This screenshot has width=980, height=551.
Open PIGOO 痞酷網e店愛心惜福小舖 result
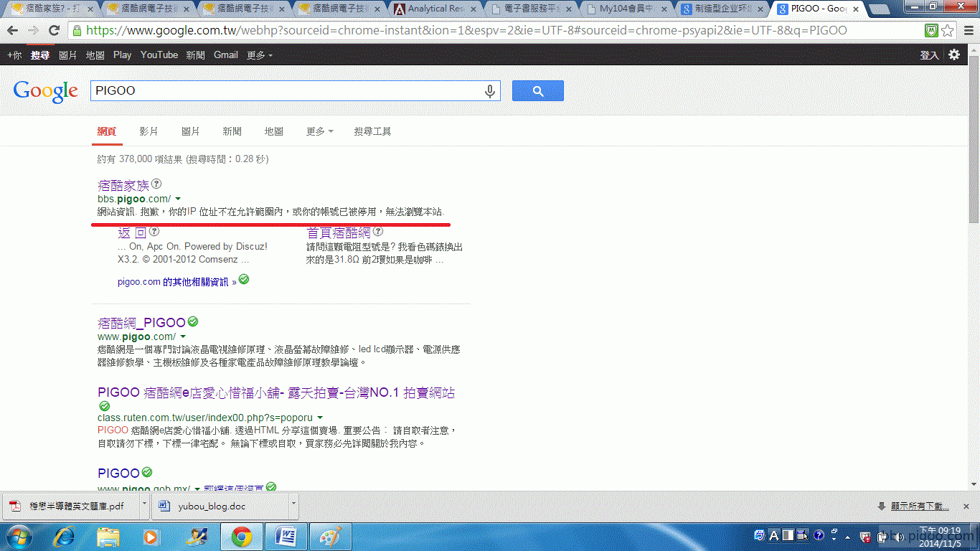tap(276, 393)
